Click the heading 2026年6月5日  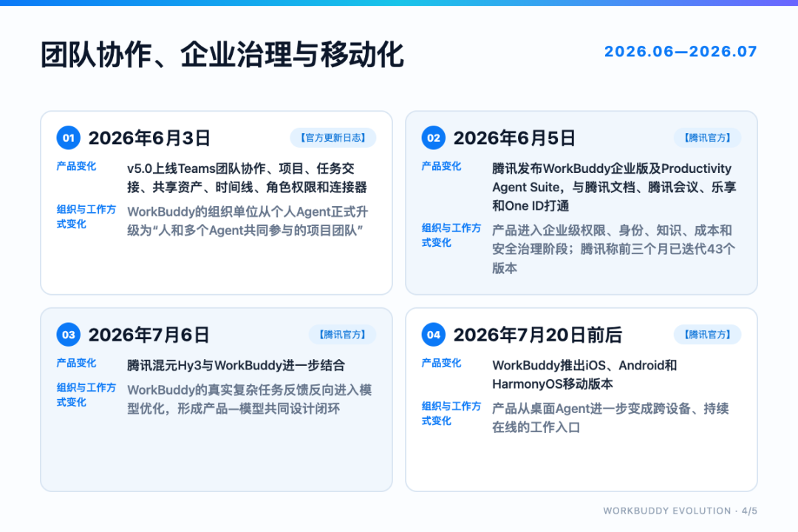coord(514,138)
